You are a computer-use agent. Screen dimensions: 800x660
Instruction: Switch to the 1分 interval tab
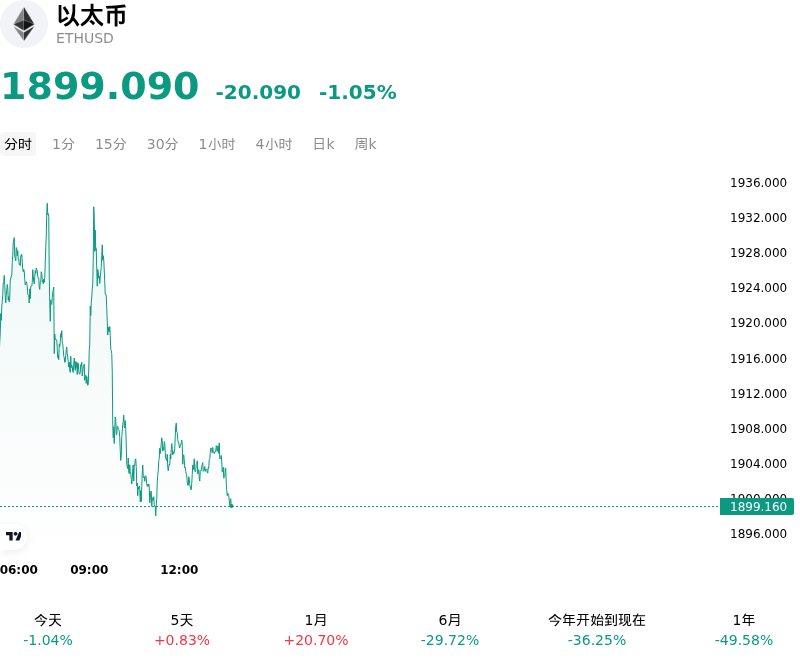(x=63, y=144)
